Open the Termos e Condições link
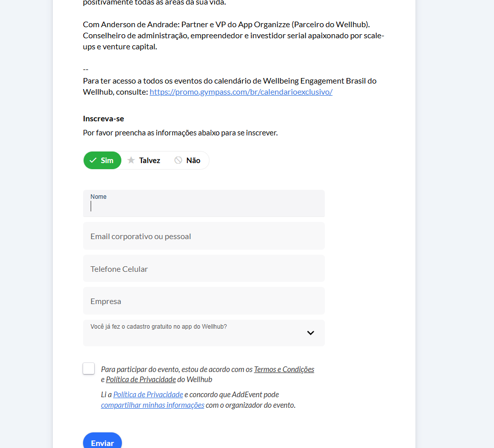 (x=284, y=369)
